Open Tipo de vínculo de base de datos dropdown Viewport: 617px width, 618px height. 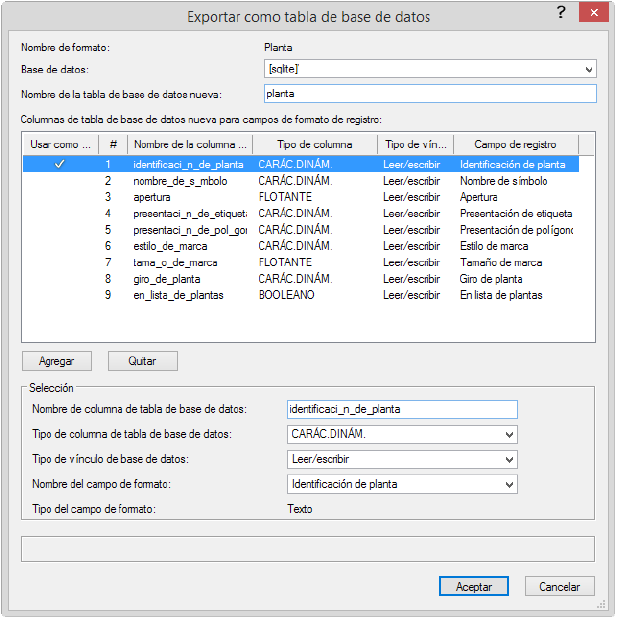pyautogui.click(x=402, y=459)
